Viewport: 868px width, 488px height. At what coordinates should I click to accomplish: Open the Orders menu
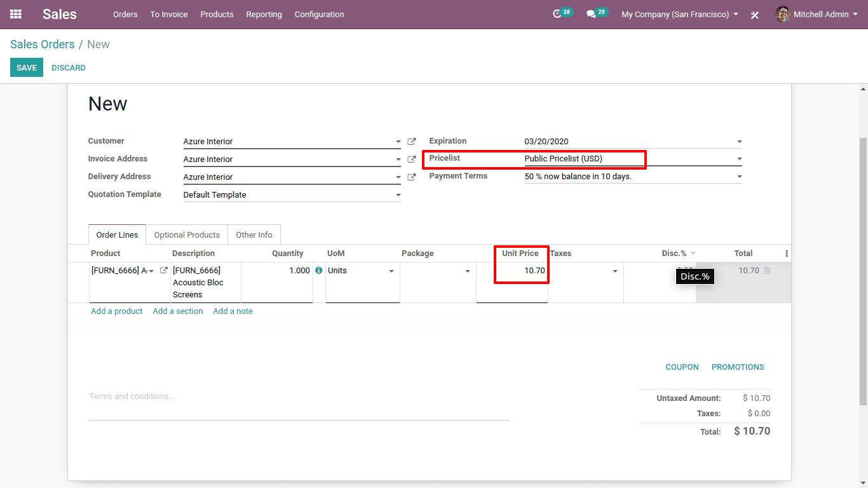coord(125,14)
